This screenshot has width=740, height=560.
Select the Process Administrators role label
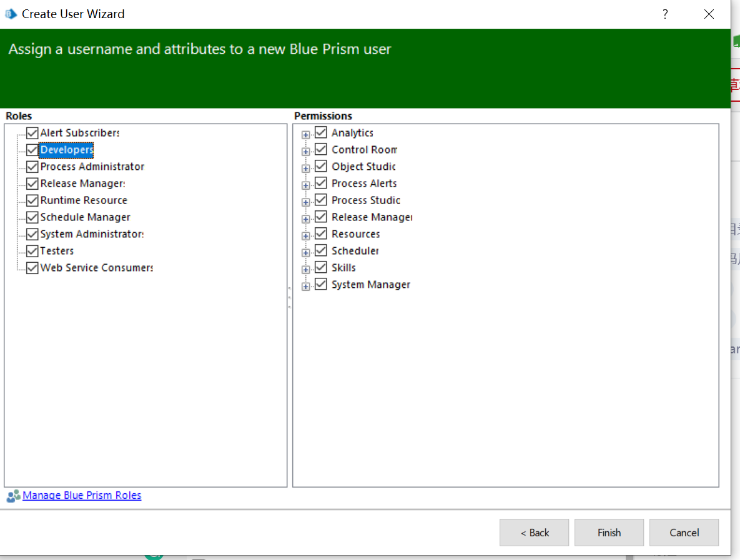92,167
